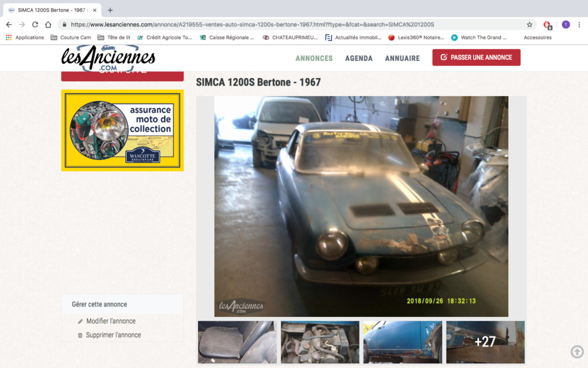This screenshot has height=368, width=588.
Task: Open the Accessoires bookmark
Action: [x=537, y=37]
